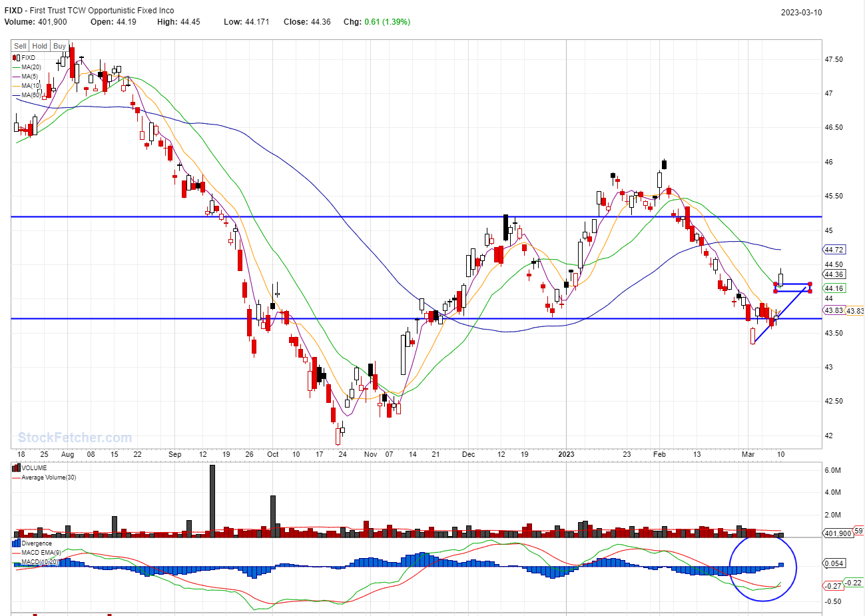
Task: Click the date 2023-03-10 at top right
Action: pos(801,13)
